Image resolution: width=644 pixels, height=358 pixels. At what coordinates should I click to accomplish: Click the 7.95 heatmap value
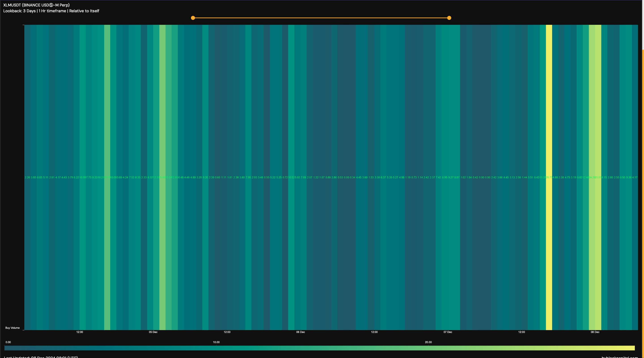(x=248, y=177)
